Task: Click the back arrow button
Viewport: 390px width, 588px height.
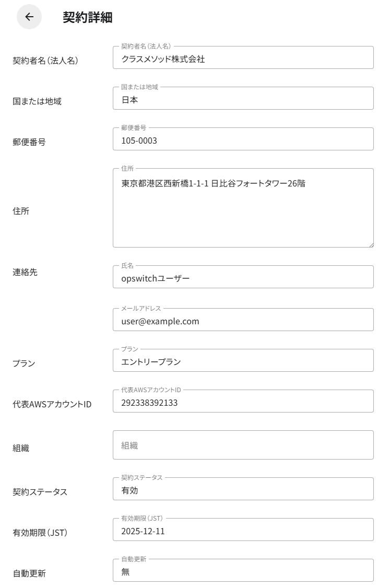Action: tap(29, 17)
